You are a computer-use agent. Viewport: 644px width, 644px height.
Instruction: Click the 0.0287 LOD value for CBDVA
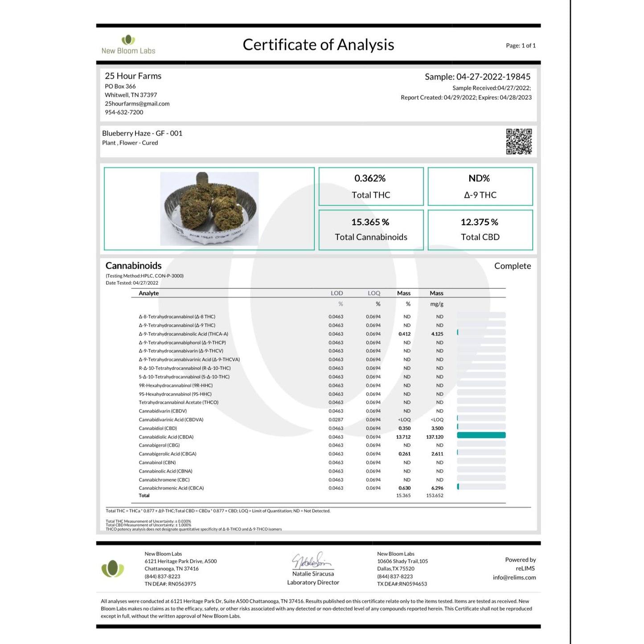click(x=336, y=420)
